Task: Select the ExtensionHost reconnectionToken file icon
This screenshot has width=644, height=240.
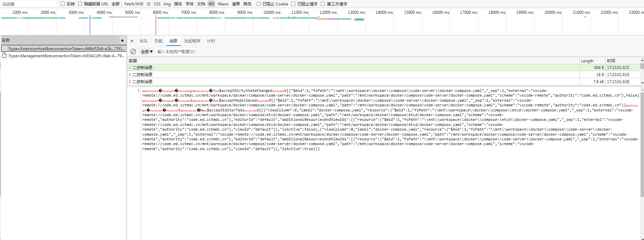Action: point(4,48)
